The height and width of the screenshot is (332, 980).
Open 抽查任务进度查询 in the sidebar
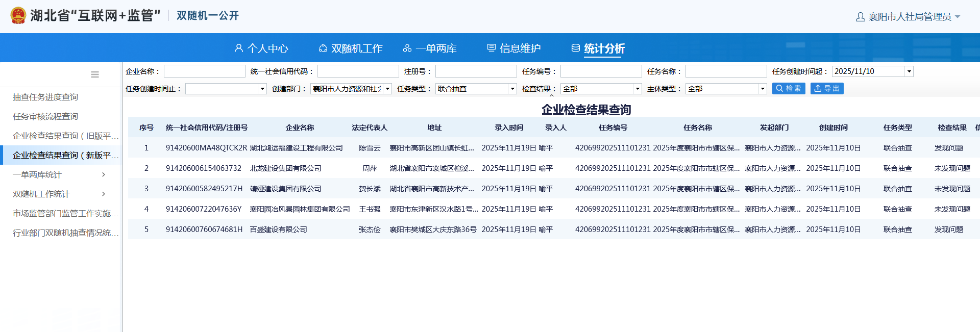45,97
